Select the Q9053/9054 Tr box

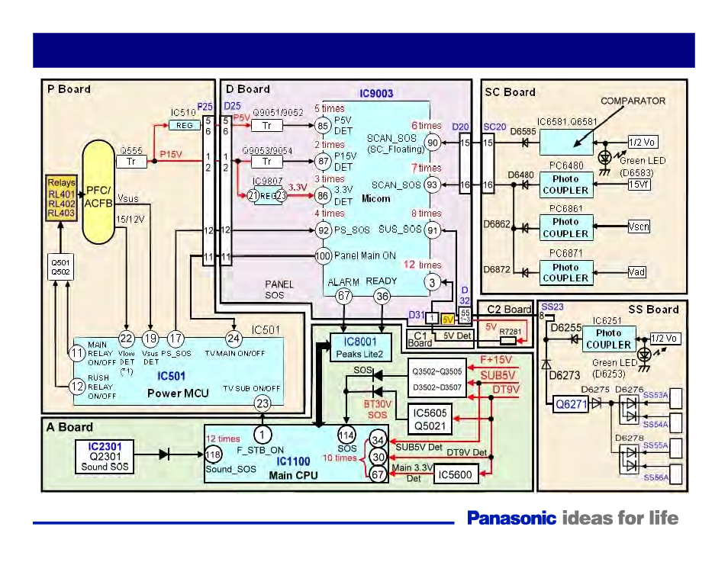coord(266,162)
